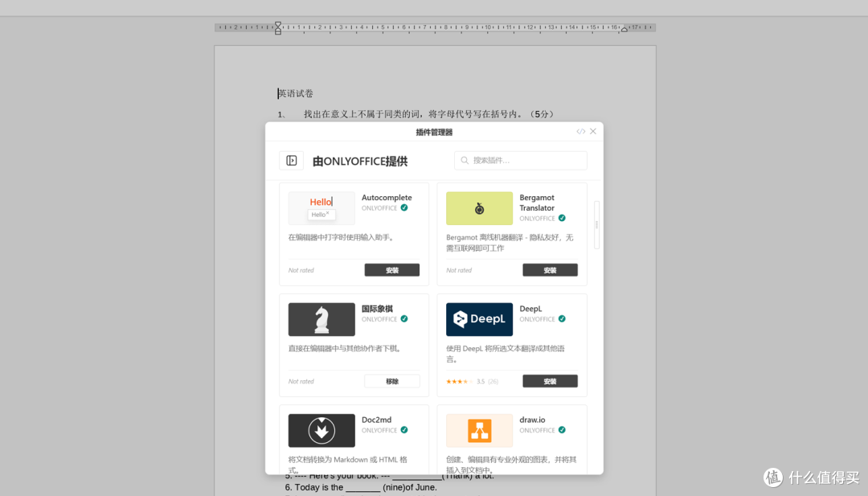
Task: Select the draw.io plugin title
Action: [x=532, y=420]
